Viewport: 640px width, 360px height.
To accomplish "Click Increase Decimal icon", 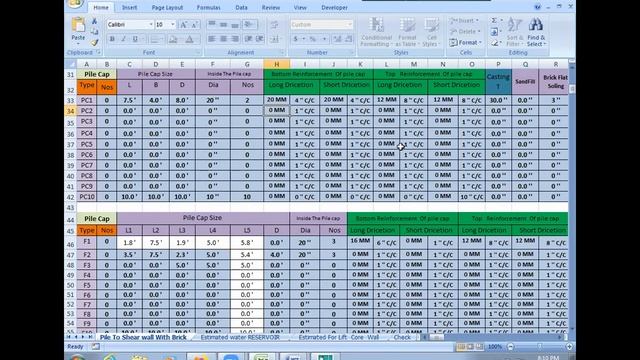I will point(338,39).
